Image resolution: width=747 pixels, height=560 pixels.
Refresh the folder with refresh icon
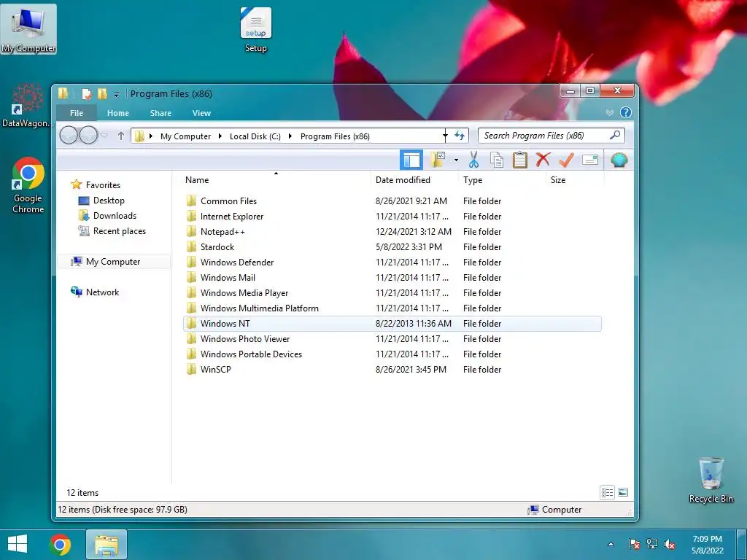[460, 136]
